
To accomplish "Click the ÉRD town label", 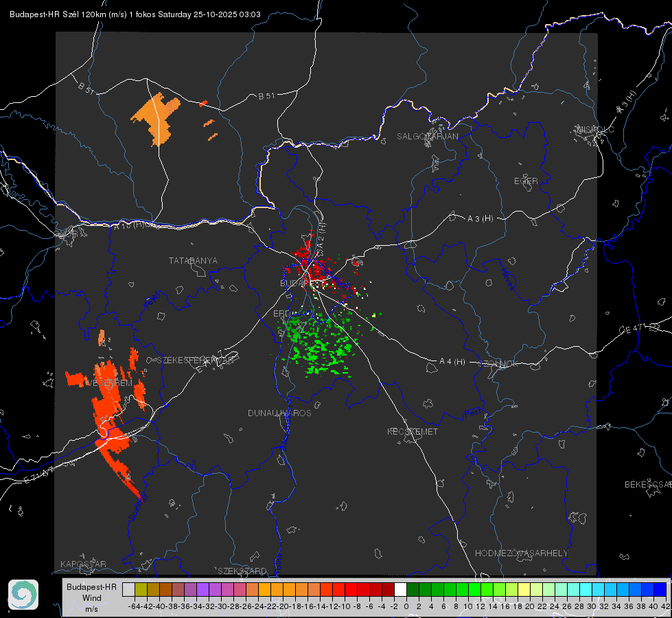I will coord(281,314).
